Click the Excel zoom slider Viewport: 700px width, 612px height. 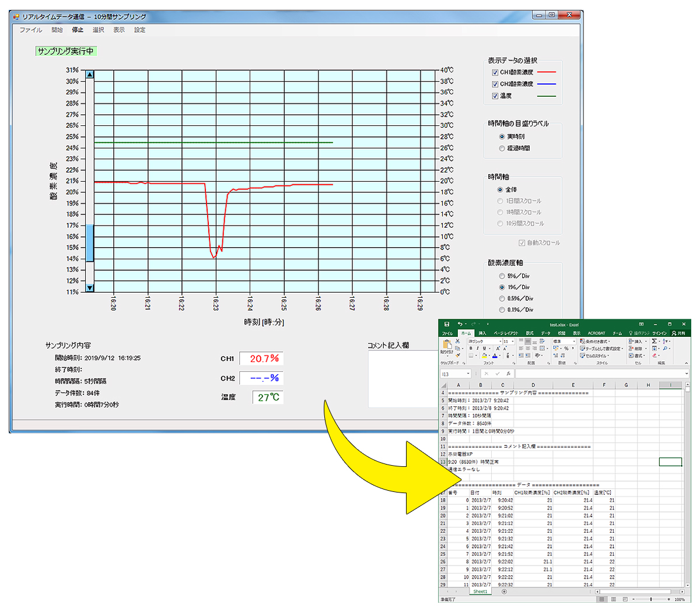[x=651, y=599]
